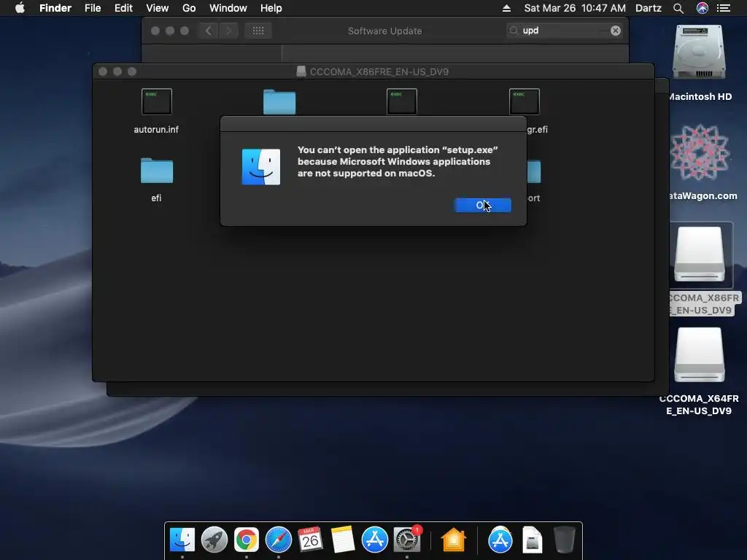Show all preferences grid in Software Update
This screenshot has height=560, width=747.
(x=258, y=31)
